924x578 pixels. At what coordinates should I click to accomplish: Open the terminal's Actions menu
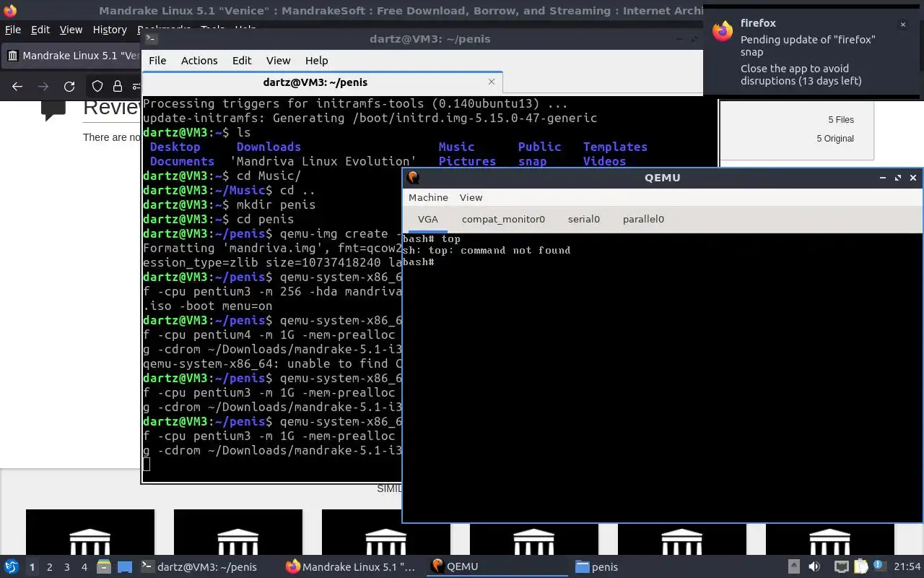pos(199,60)
